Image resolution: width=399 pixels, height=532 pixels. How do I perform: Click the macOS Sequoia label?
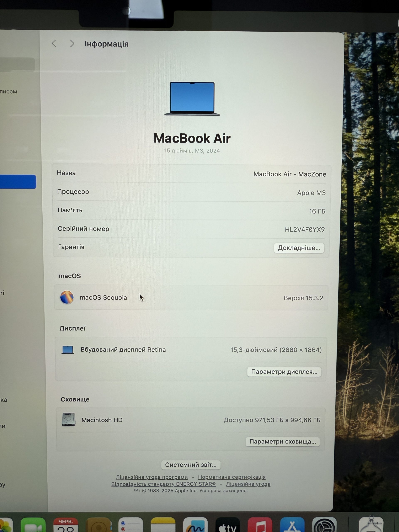[x=103, y=298]
